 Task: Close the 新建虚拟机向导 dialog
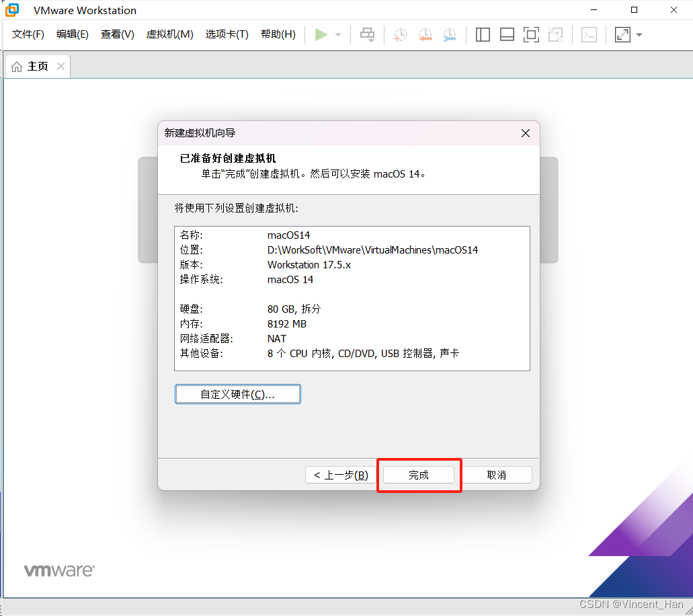click(x=526, y=133)
